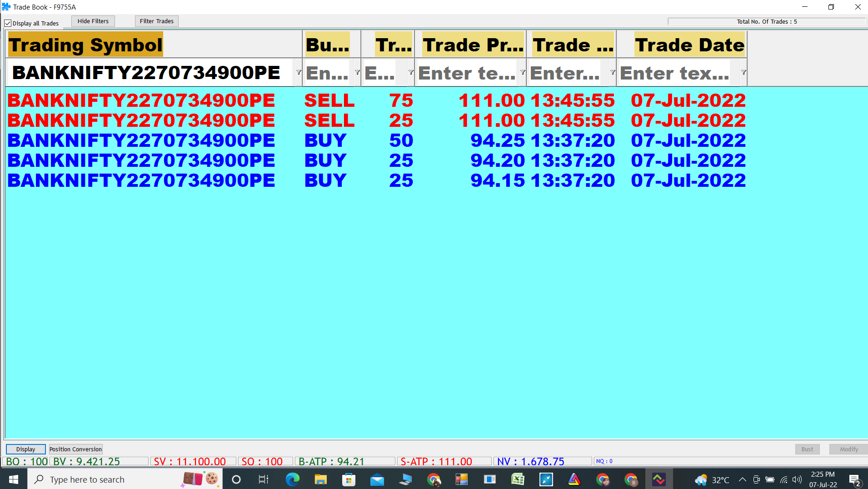Open the Trade Price column filter dropdown

[523, 73]
